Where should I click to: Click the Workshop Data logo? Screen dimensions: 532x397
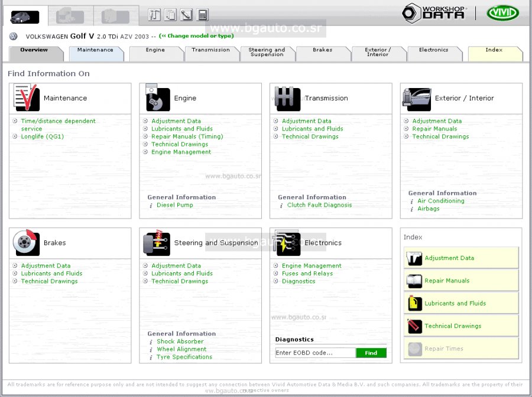click(x=434, y=14)
